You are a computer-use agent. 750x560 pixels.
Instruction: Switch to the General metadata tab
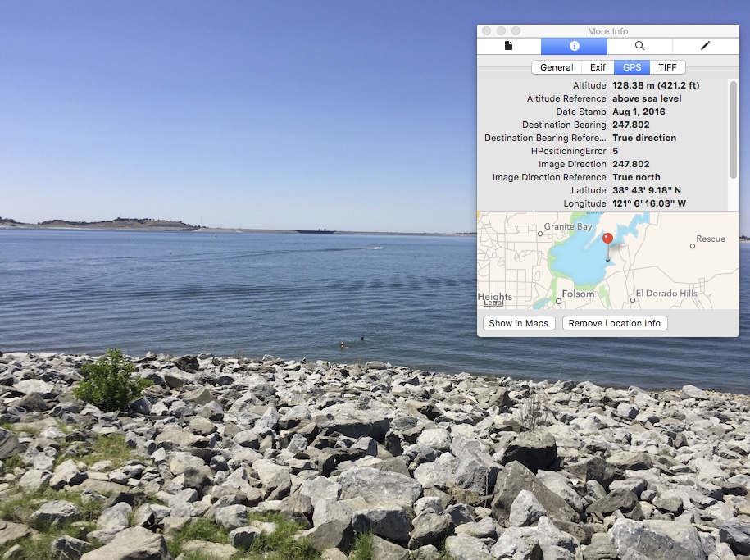[x=557, y=67]
